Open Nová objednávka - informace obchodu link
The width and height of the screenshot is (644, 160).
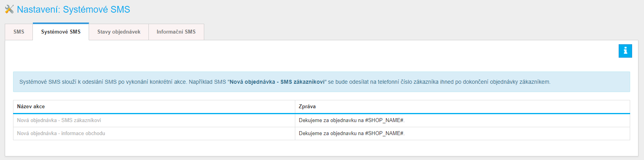click(61, 133)
